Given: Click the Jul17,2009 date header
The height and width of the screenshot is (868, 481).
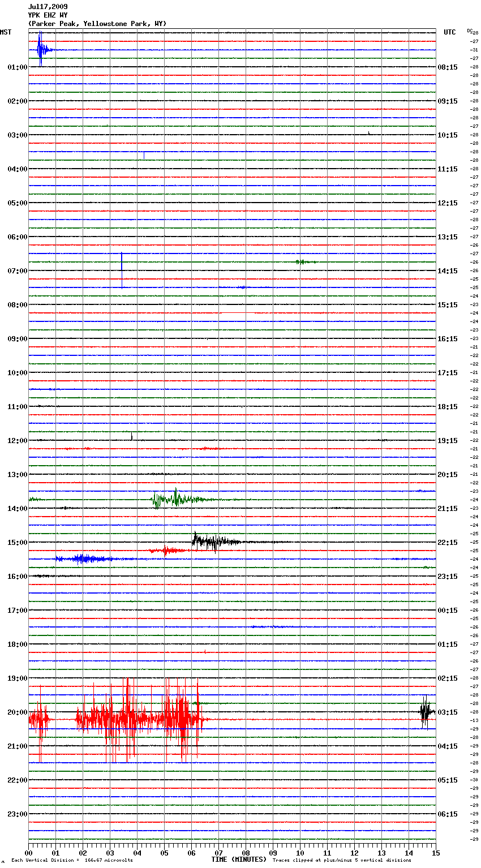Looking at the screenshot, I should pos(48,7).
